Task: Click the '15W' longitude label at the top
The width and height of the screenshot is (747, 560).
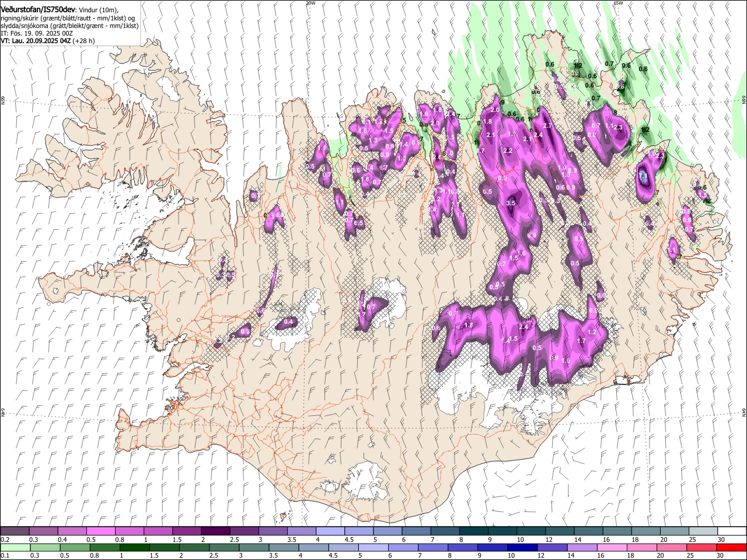Action: [x=619, y=3]
